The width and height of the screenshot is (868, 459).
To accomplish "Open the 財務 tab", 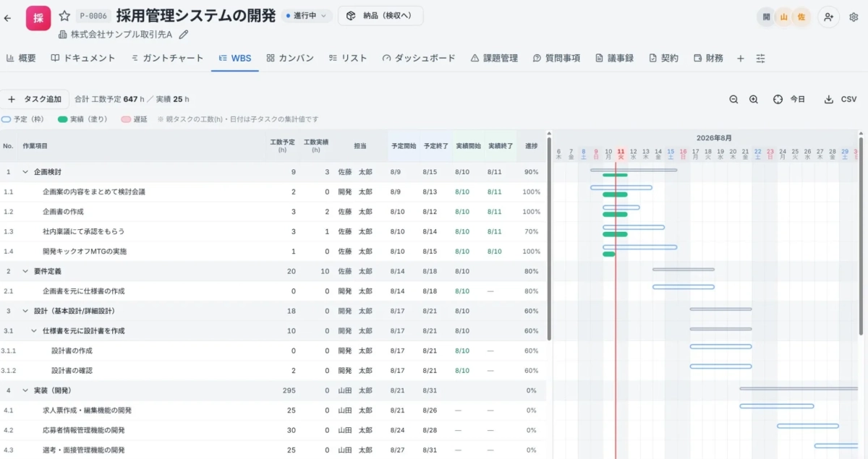I will tap(708, 59).
